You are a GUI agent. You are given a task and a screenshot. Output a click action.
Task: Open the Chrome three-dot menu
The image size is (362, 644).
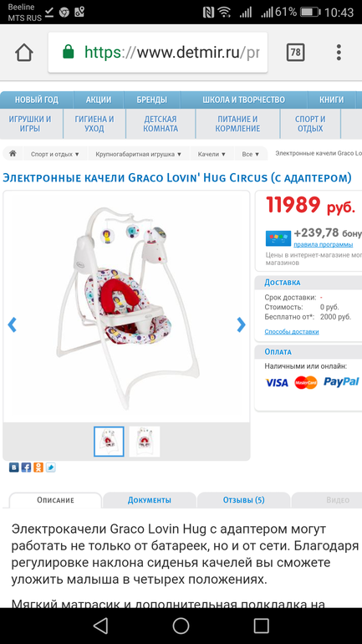tap(339, 53)
